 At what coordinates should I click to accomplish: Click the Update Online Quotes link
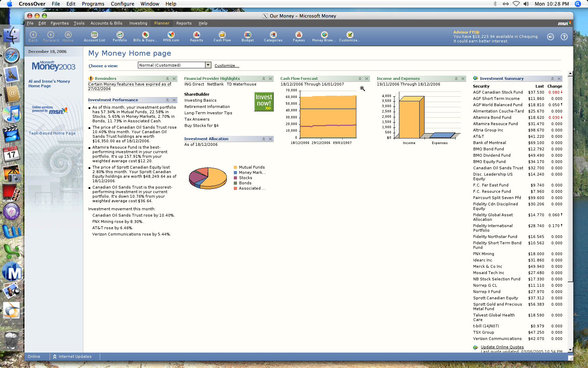(x=502, y=347)
